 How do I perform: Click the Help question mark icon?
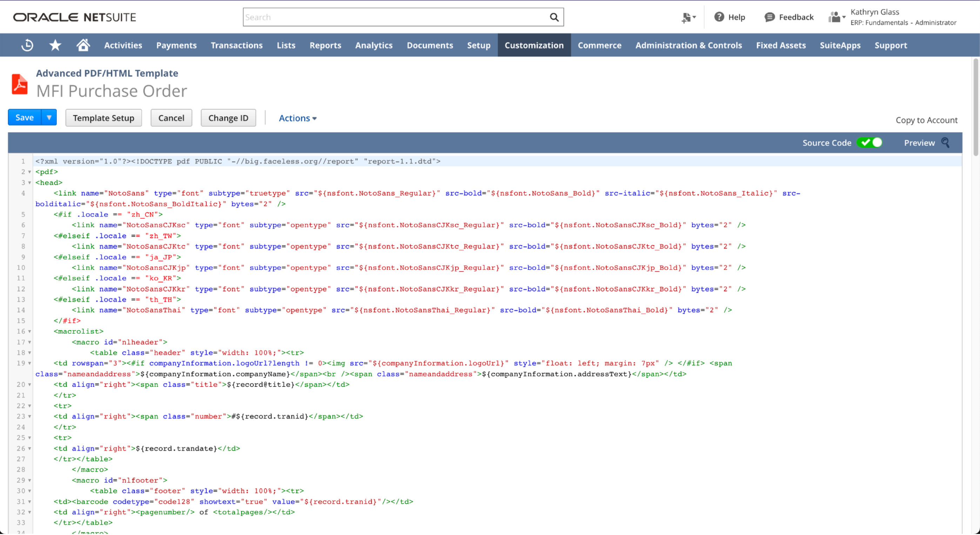tap(719, 17)
